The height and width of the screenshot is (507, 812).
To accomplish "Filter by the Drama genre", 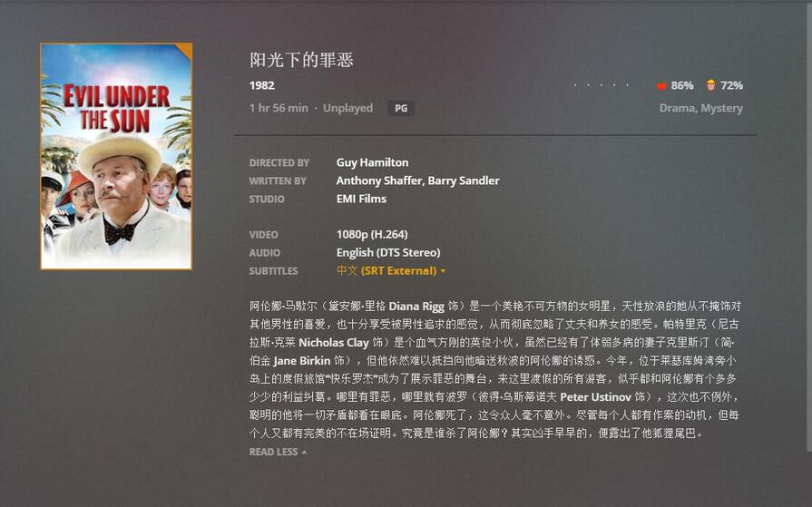I will tap(677, 108).
